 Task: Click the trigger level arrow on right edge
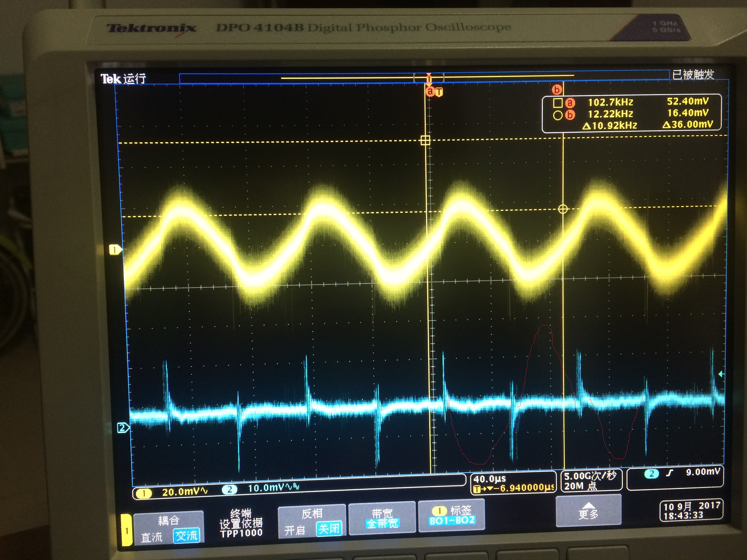click(721, 374)
